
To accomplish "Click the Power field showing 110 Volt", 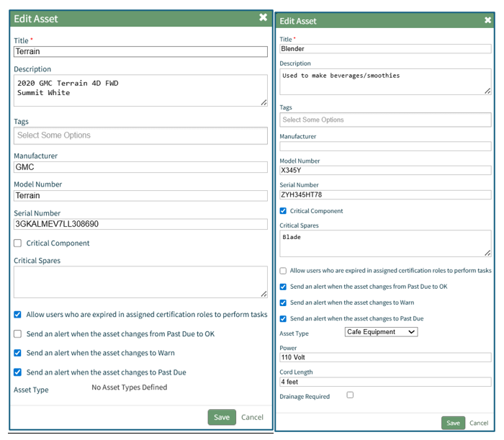I will [385, 357].
